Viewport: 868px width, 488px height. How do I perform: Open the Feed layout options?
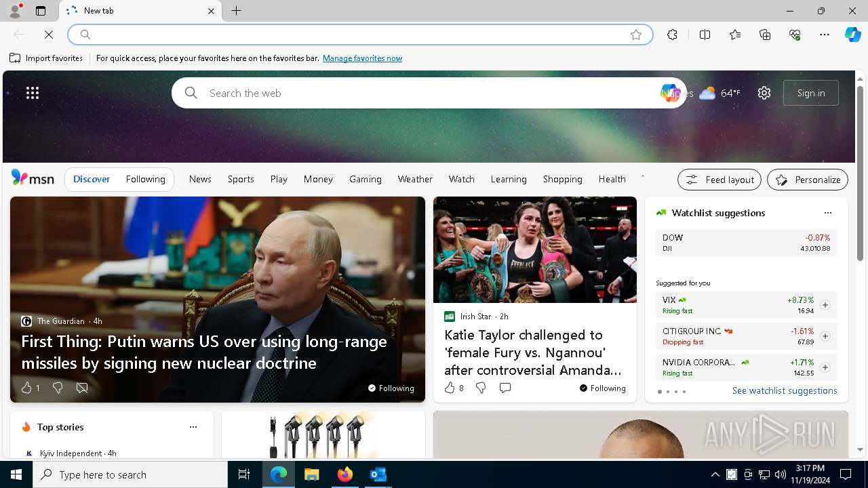(719, 180)
